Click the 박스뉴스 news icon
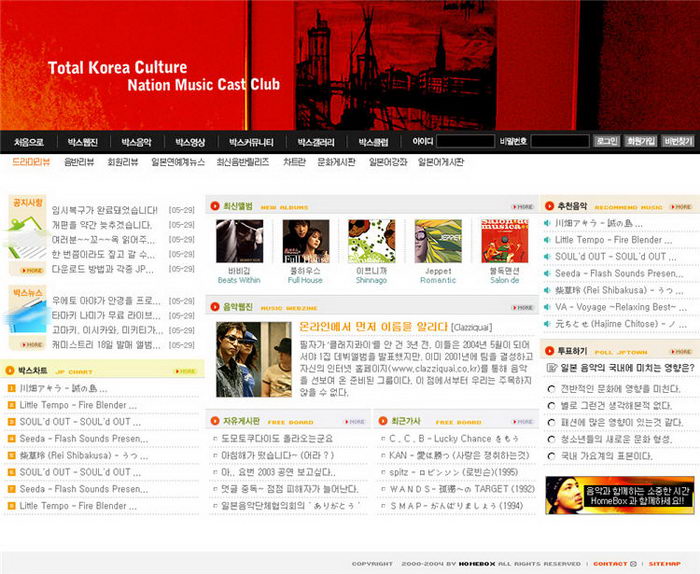The image size is (700, 574). coord(27,317)
